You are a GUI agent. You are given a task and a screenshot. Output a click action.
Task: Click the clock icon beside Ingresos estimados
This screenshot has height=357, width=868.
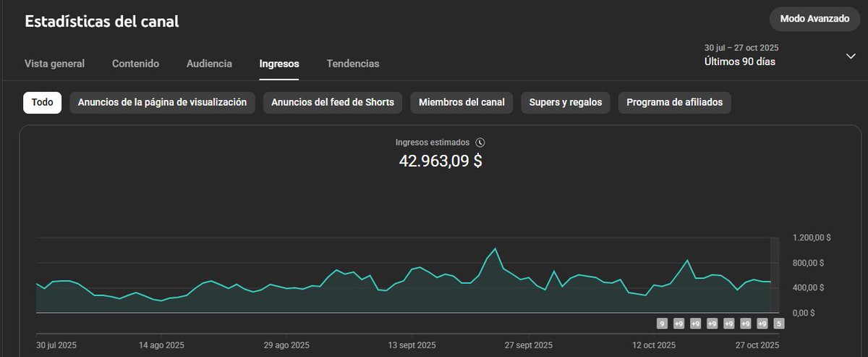pyautogui.click(x=480, y=143)
